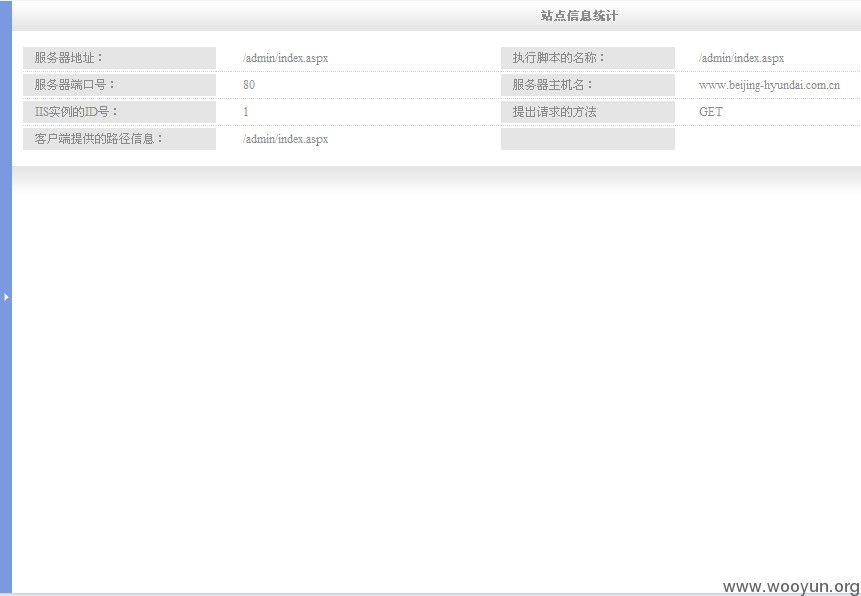The width and height of the screenshot is (861, 596).
Task: Expand the sidebar with the white arrow
Action: (6, 297)
